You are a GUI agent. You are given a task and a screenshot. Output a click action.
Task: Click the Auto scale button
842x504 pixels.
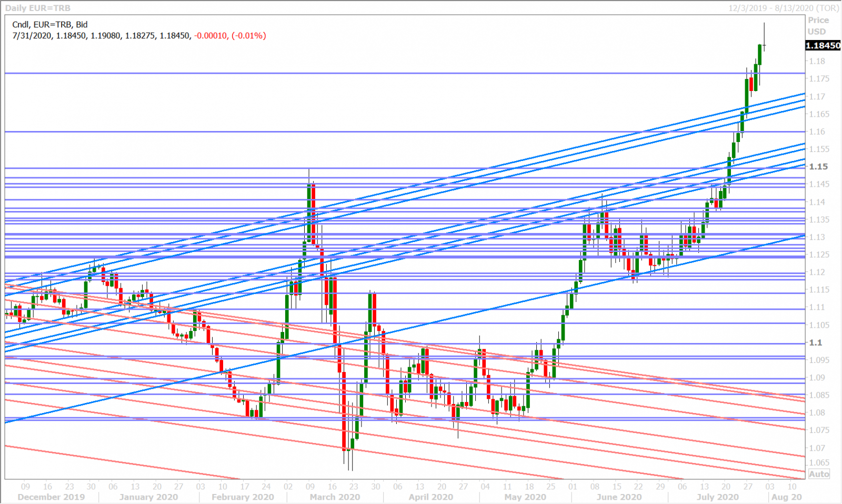tap(819, 474)
